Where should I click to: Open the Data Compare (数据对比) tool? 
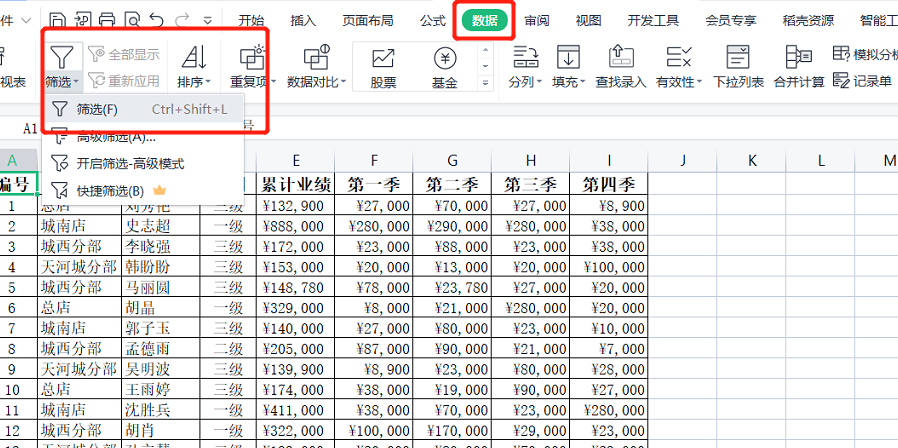[316, 57]
